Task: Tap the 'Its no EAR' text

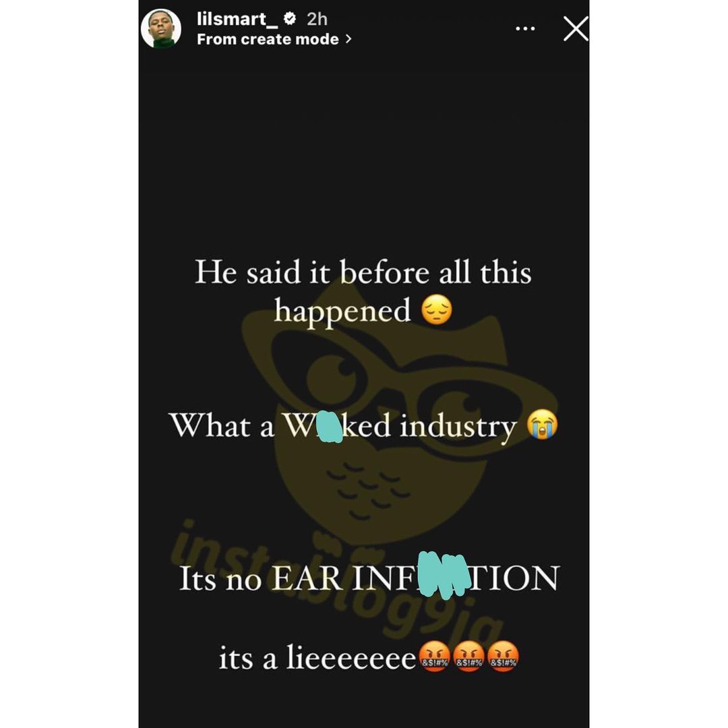Action: pyautogui.click(x=261, y=578)
